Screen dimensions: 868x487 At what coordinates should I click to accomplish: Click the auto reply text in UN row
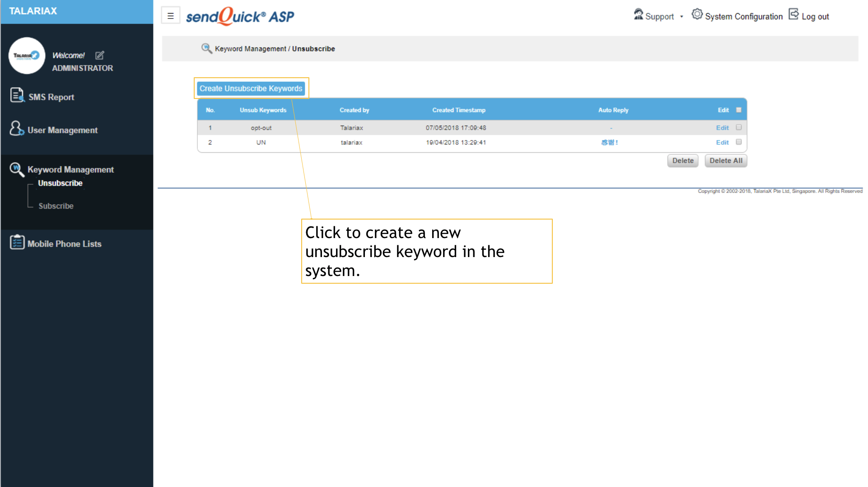(x=610, y=142)
